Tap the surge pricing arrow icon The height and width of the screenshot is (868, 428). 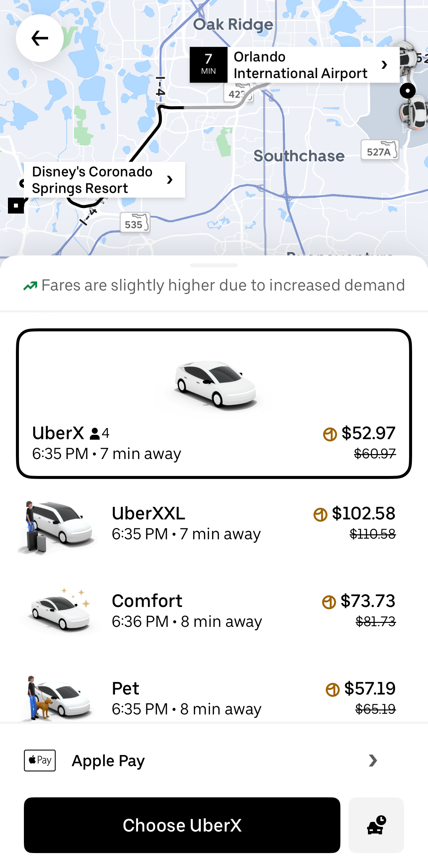[30, 286]
